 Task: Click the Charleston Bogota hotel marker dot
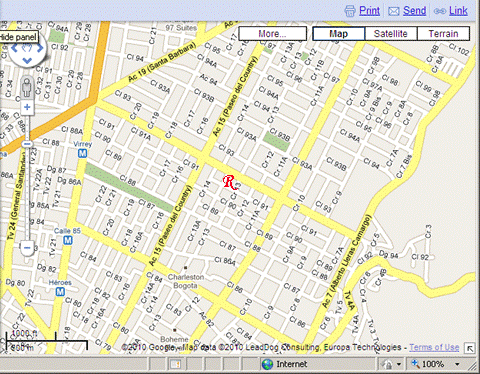[186, 267]
